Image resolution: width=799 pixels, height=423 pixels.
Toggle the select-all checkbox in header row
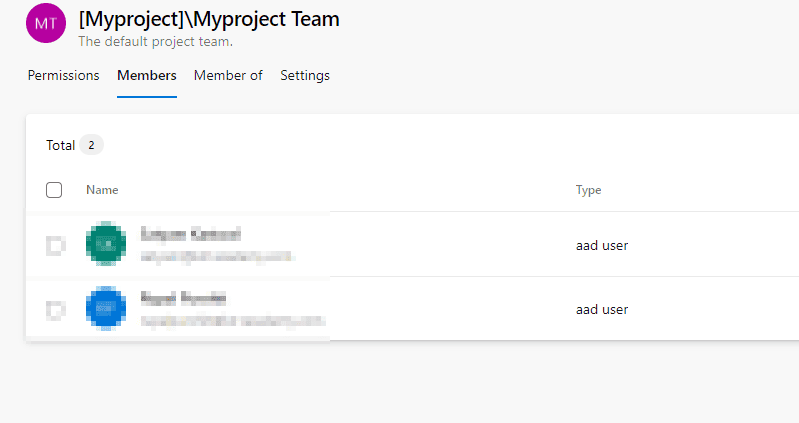[x=54, y=190]
